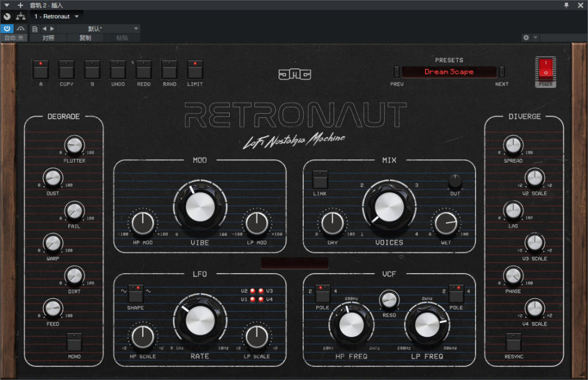Viewport: 588px width, 380px height.
Task: Select the B state button
Action: pos(92,70)
